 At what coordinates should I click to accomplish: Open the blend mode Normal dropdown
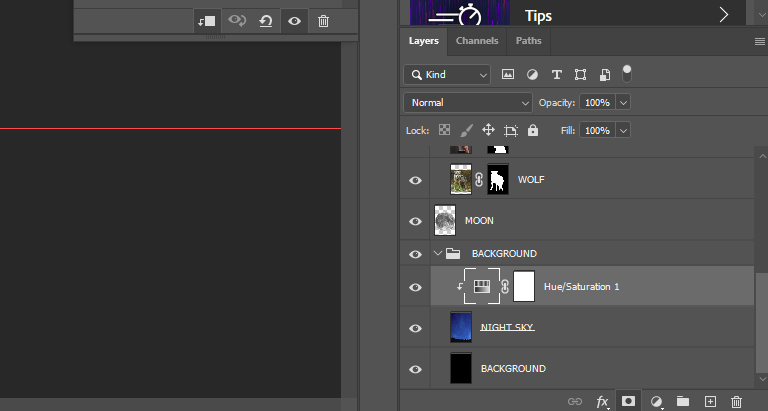pyautogui.click(x=468, y=102)
